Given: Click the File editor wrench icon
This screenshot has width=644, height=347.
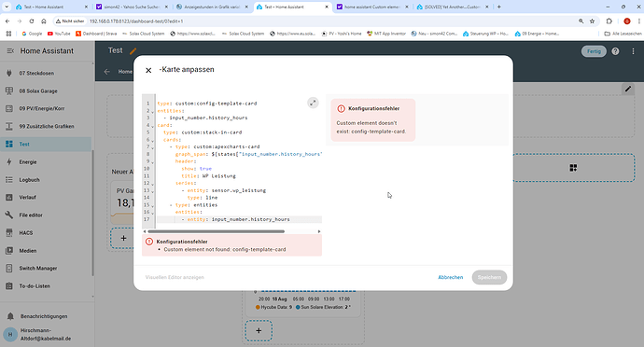Looking at the screenshot, I should [x=9, y=215].
